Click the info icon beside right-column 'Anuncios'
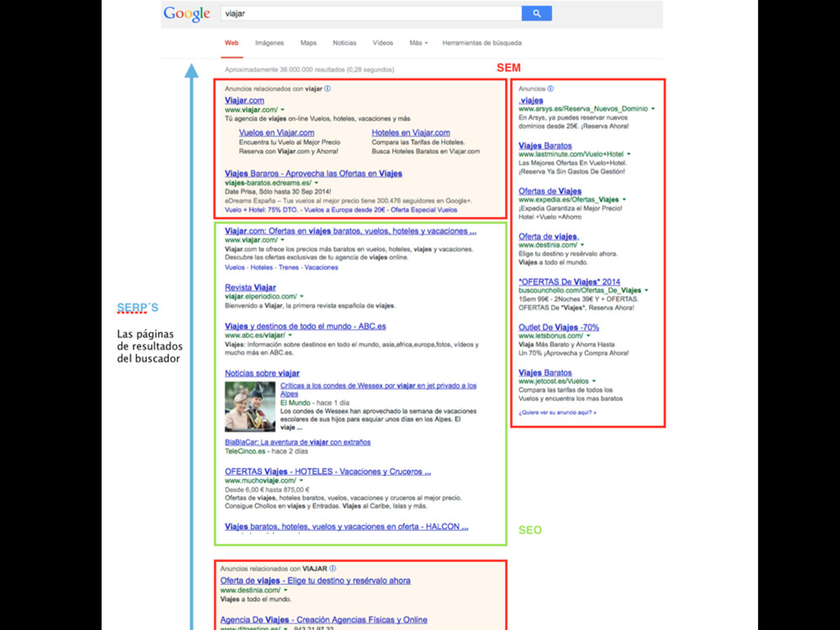 point(550,89)
